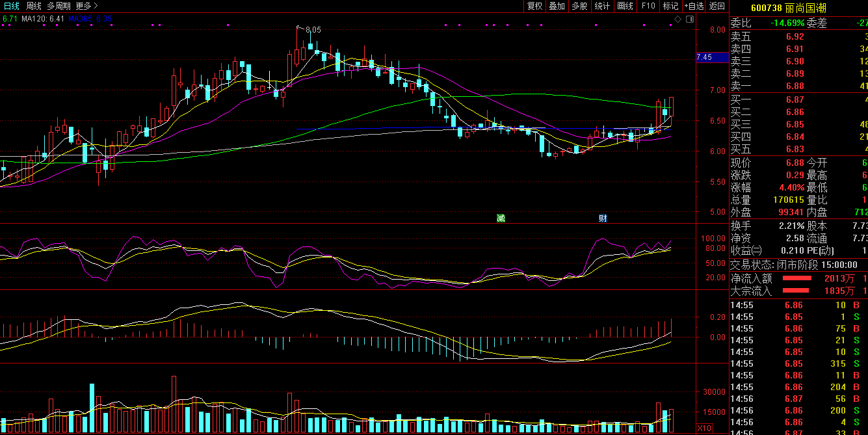Click the 减 marker on the chart

click(x=501, y=218)
